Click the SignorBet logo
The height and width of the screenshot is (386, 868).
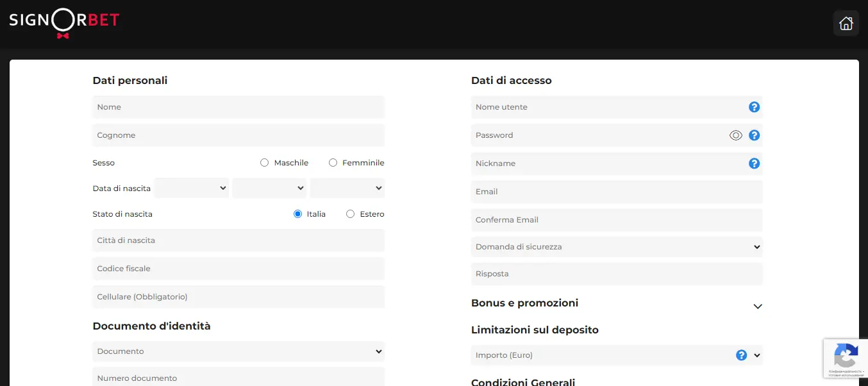pyautogui.click(x=64, y=22)
